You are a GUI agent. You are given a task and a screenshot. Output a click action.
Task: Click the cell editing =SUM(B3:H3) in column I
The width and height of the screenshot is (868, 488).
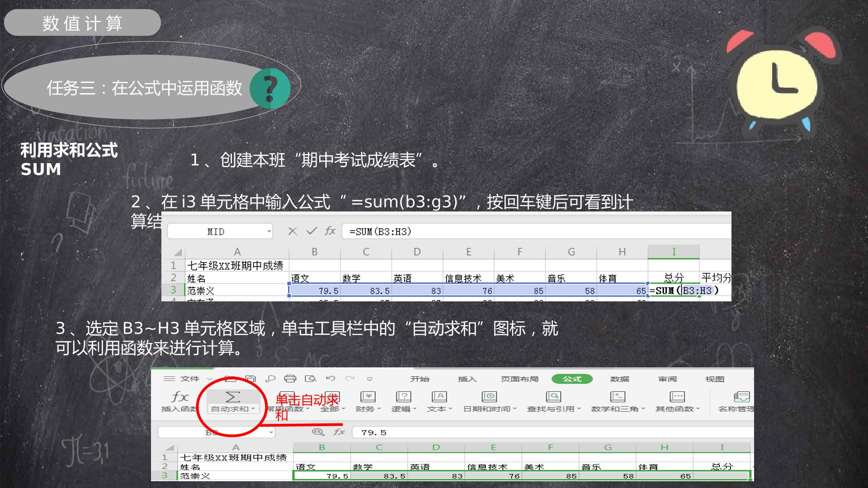pos(674,291)
